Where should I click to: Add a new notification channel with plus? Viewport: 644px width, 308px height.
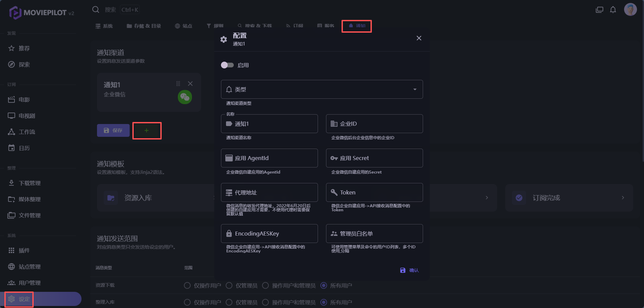(147, 130)
